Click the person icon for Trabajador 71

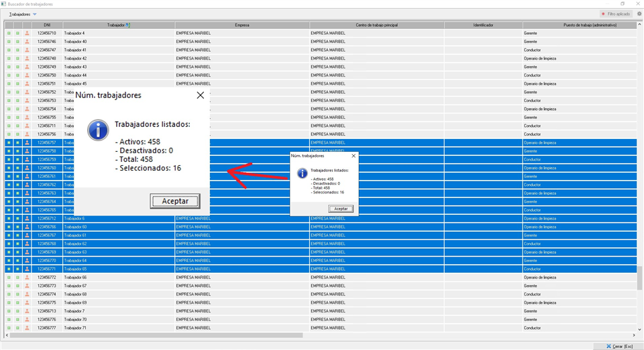click(x=27, y=328)
